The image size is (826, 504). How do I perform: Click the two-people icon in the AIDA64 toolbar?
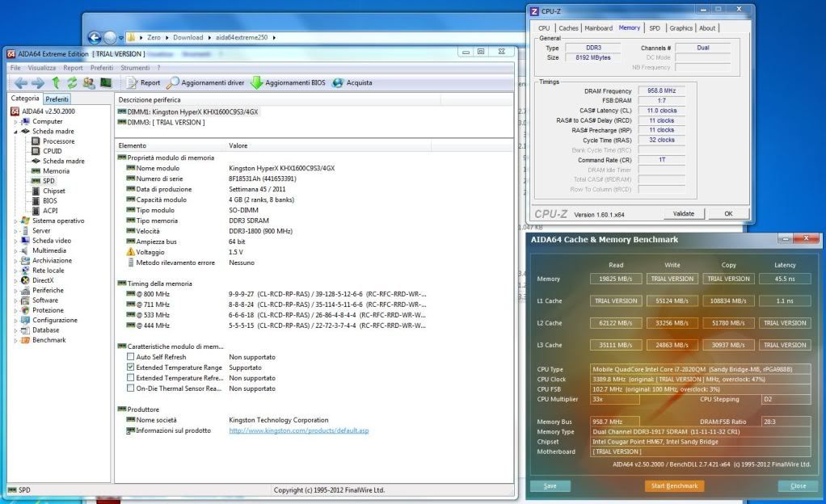pyautogui.click(x=89, y=82)
